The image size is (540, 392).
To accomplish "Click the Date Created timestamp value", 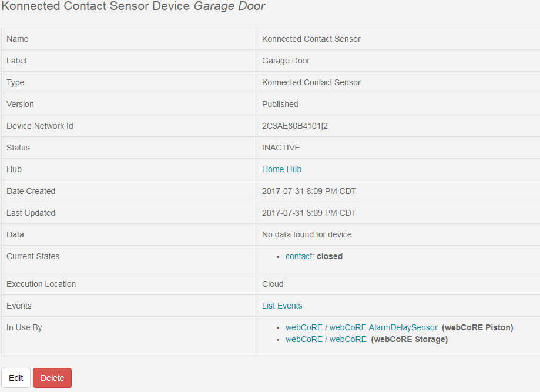I will coord(309,191).
